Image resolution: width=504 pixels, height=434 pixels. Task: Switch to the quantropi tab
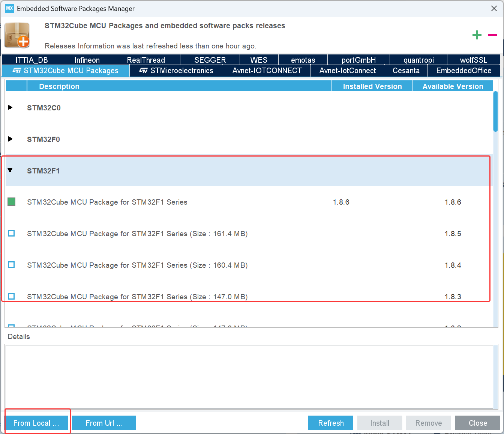pos(418,60)
